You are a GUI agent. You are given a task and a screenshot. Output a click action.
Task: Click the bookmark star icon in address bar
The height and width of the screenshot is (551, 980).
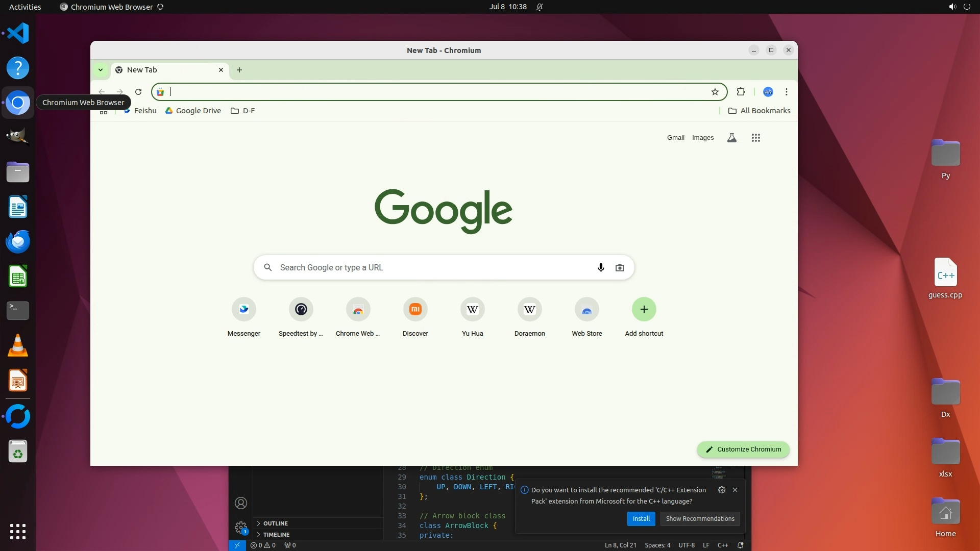point(715,92)
